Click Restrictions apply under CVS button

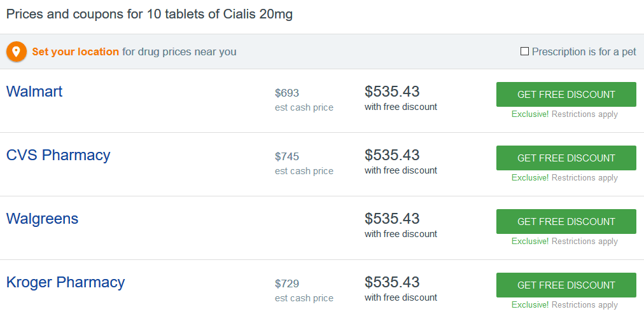coord(584,178)
